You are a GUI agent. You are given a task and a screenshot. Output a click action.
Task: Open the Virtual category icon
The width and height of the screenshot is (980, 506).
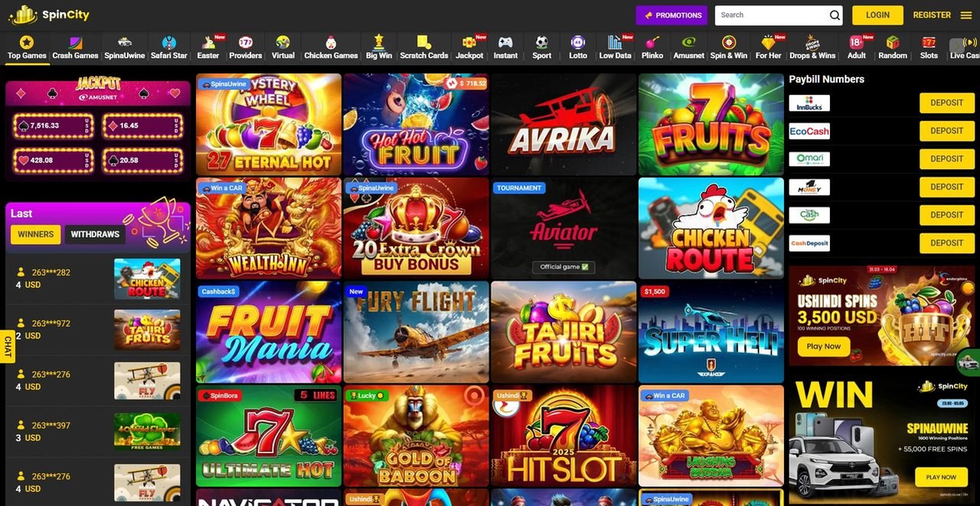(x=283, y=42)
